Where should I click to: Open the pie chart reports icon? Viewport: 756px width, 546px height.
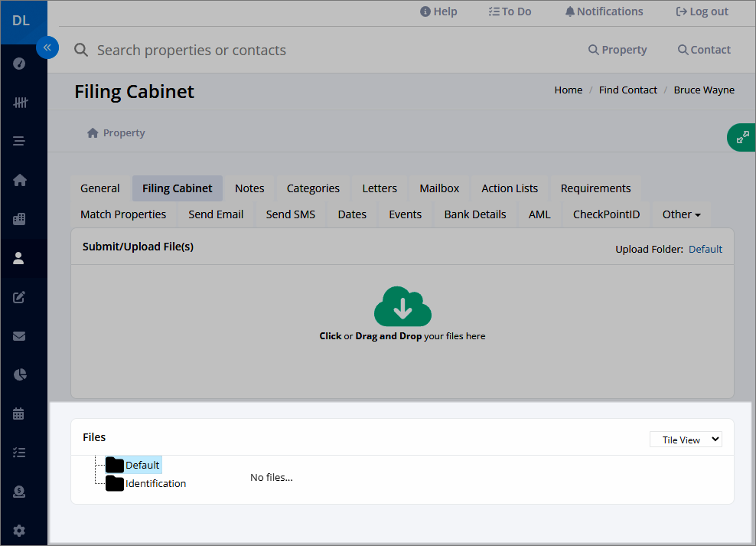pyautogui.click(x=20, y=374)
